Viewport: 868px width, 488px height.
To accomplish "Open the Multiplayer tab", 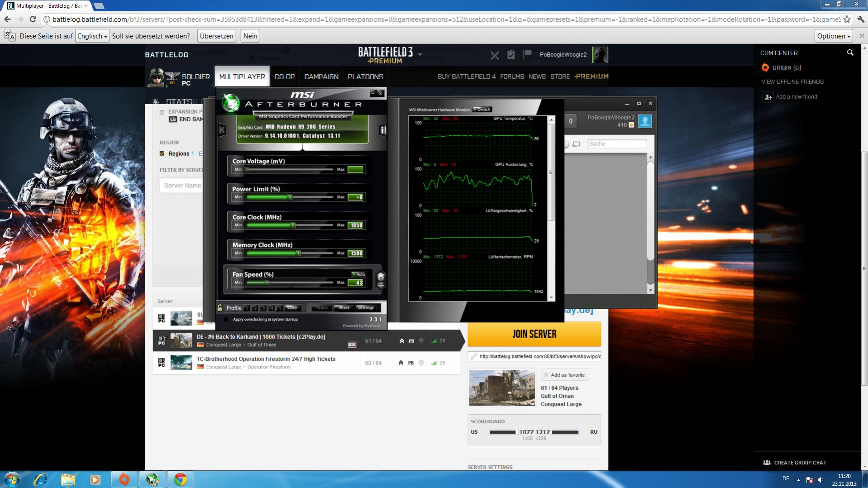I will [242, 77].
